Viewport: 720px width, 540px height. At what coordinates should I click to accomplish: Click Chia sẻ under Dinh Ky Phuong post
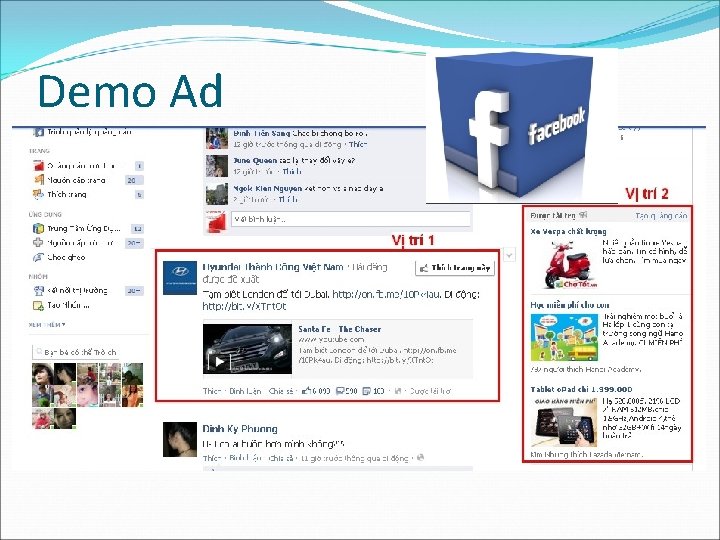point(281,458)
